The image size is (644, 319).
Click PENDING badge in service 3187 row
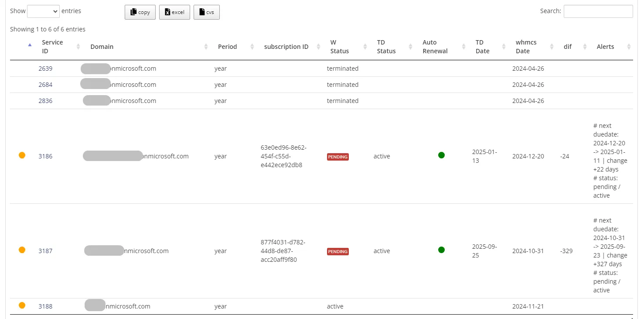[x=337, y=251]
